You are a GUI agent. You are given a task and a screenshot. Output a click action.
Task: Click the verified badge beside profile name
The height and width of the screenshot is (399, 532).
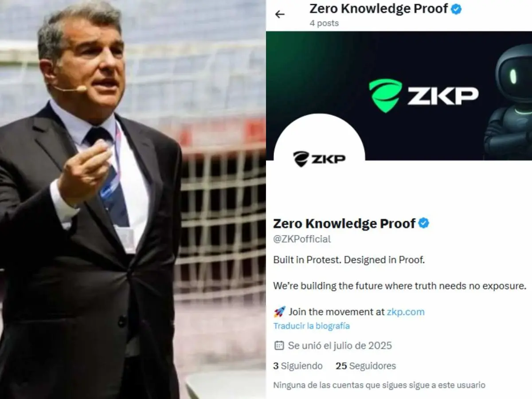point(424,223)
